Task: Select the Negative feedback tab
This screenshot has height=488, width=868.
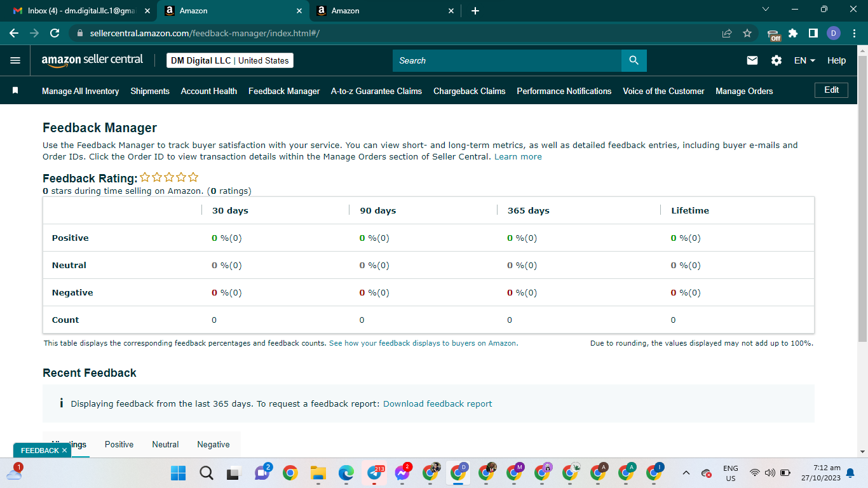Action: (x=214, y=444)
